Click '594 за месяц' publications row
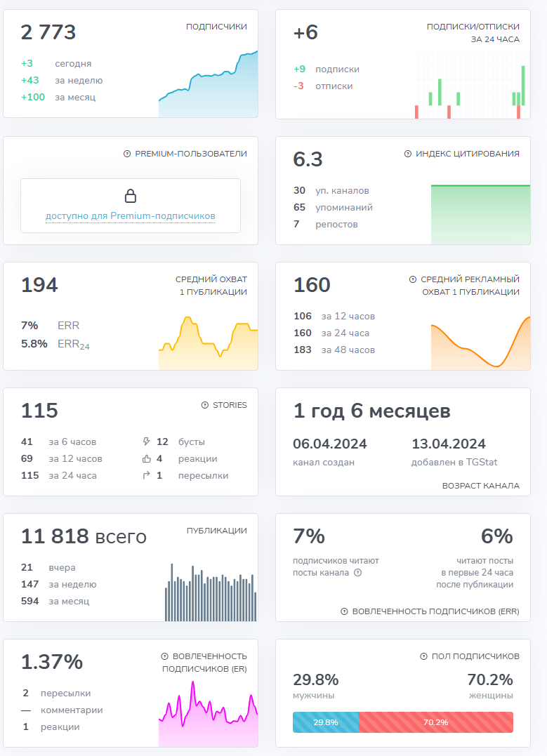547x756 pixels. tap(55, 602)
